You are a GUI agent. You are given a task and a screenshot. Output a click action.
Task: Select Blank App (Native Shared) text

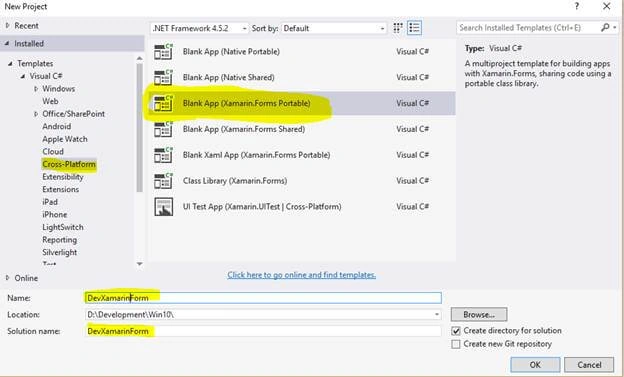click(x=228, y=78)
